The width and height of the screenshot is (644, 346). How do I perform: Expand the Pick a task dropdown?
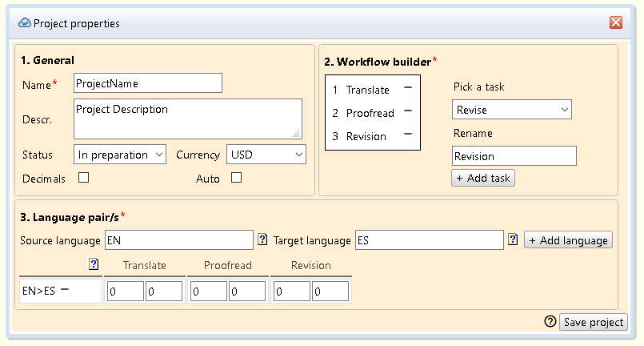512,109
